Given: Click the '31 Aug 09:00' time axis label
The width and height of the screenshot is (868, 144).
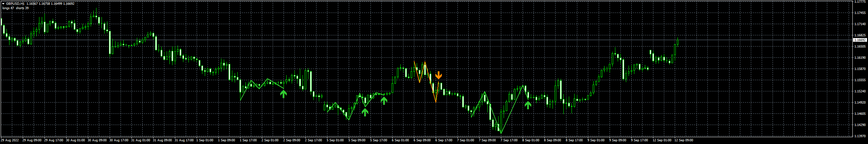Looking at the screenshot, I should point(162,140).
